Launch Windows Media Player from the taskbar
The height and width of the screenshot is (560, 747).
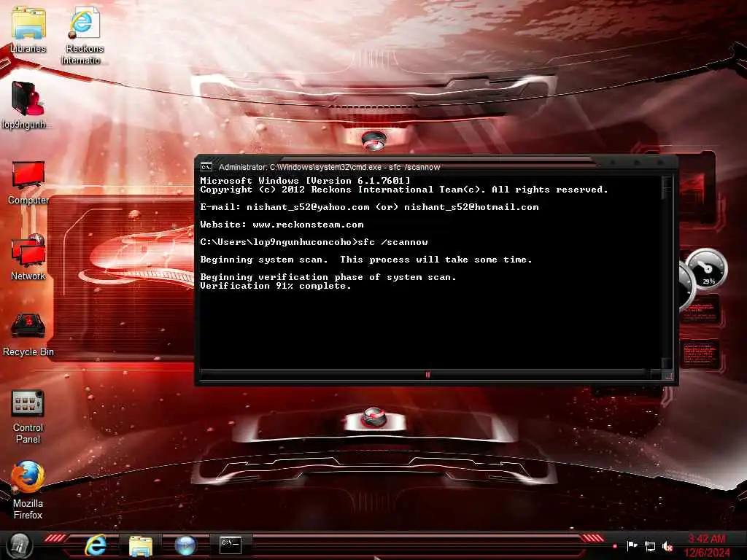coord(185,545)
